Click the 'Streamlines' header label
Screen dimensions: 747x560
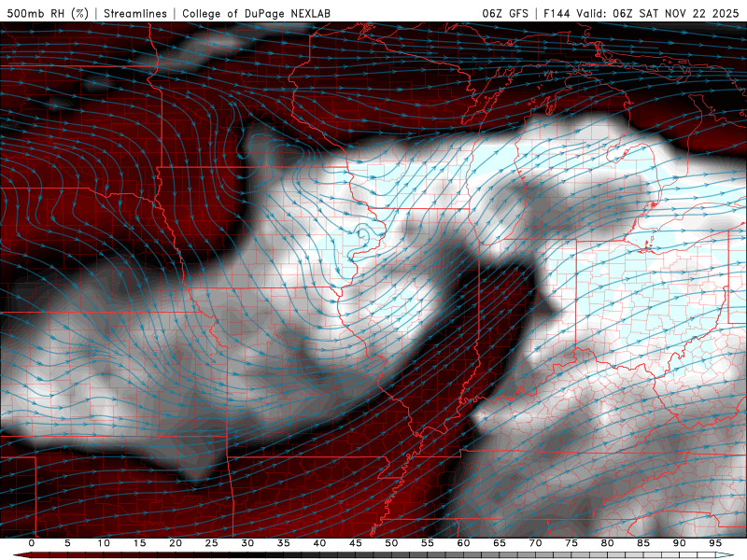point(135,13)
